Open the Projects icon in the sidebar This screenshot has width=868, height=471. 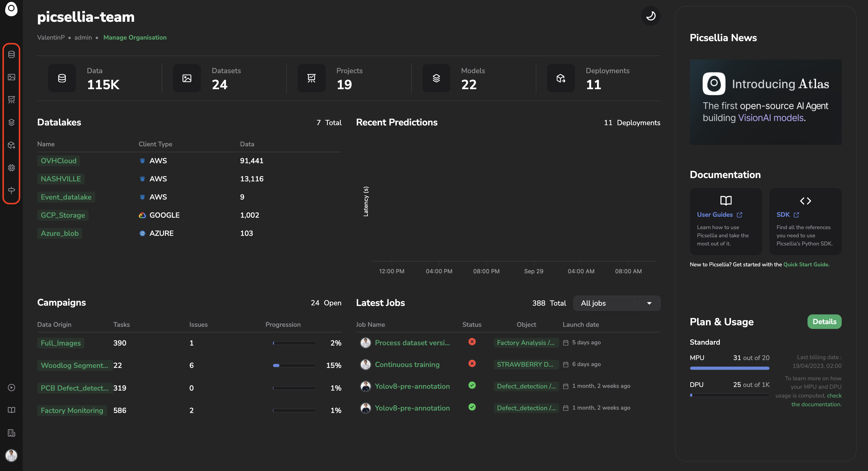pos(11,100)
